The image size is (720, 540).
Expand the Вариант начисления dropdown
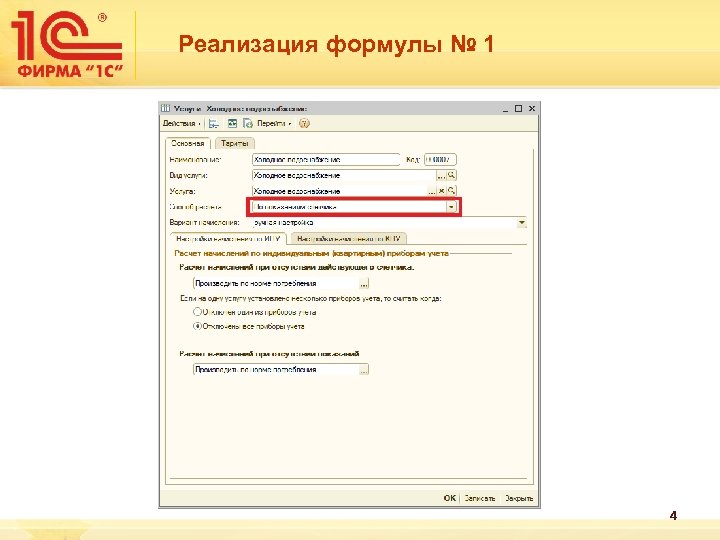coord(522,223)
